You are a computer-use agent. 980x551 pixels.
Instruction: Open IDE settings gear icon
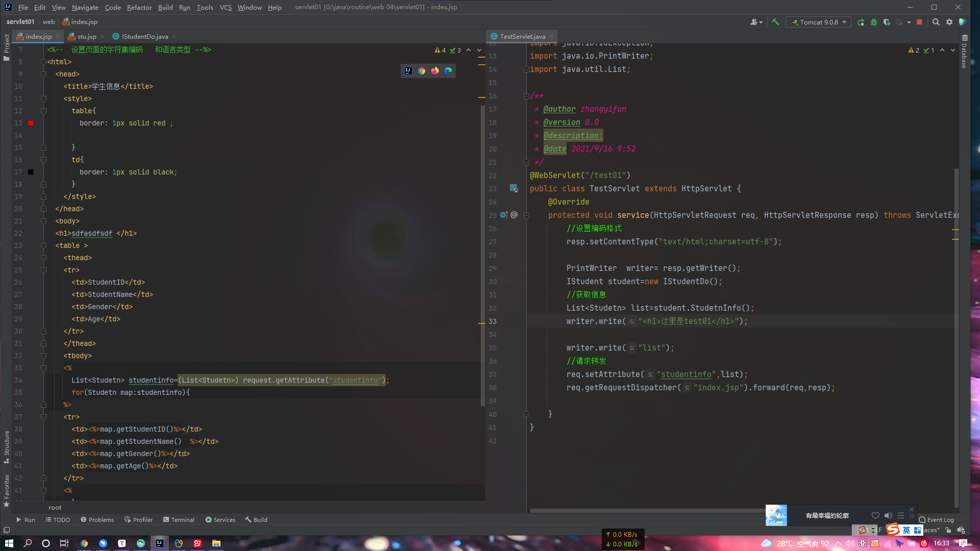[x=949, y=22]
